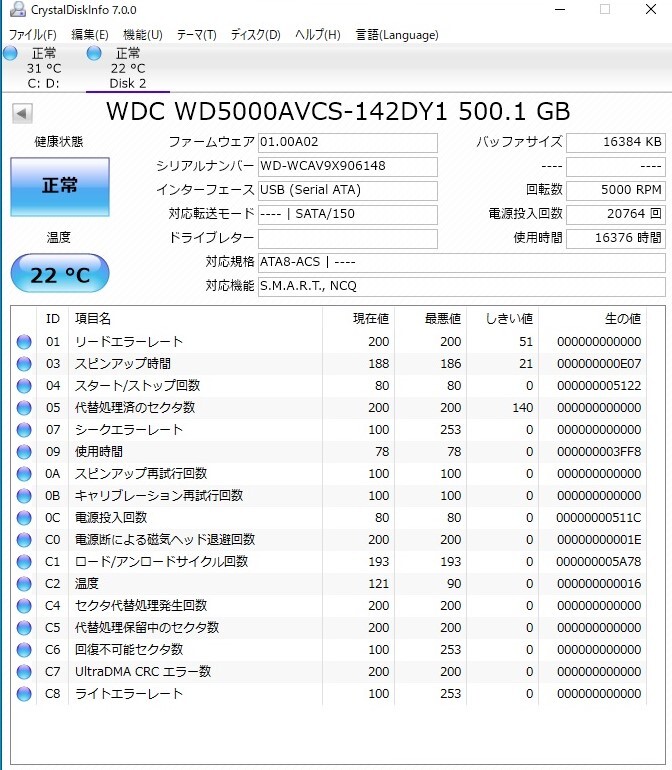Click the 現在値 column header

coord(359,319)
